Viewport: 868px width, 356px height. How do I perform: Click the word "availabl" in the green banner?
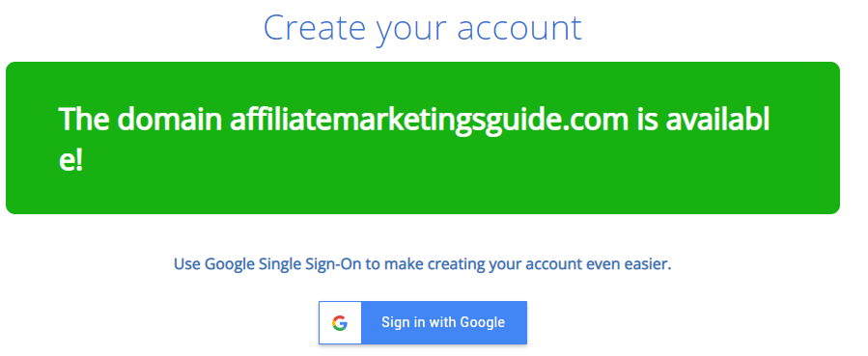click(x=717, y=119)
